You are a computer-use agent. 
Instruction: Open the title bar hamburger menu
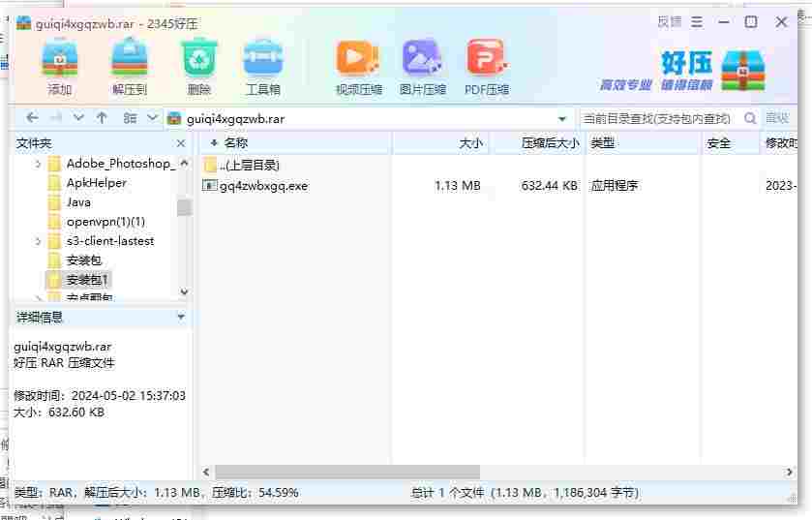click(x=697, y=22)
